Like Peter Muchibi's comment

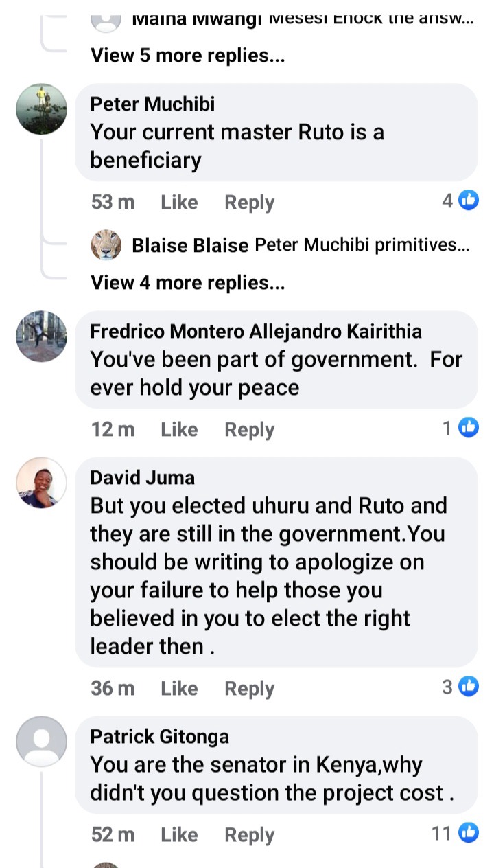179,202
